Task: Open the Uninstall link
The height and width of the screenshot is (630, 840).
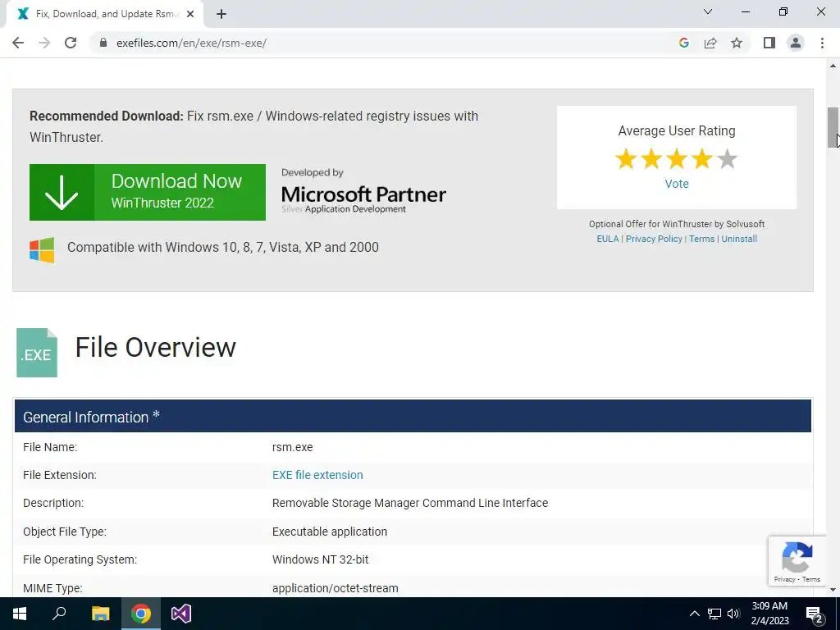Action: pos(739,239)
